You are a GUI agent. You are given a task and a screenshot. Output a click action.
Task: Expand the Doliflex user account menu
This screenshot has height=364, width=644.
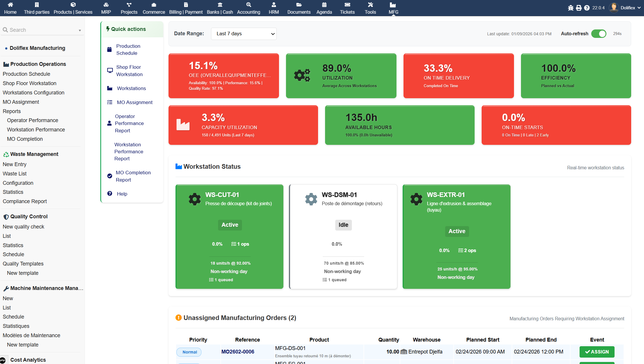[626, 8]
